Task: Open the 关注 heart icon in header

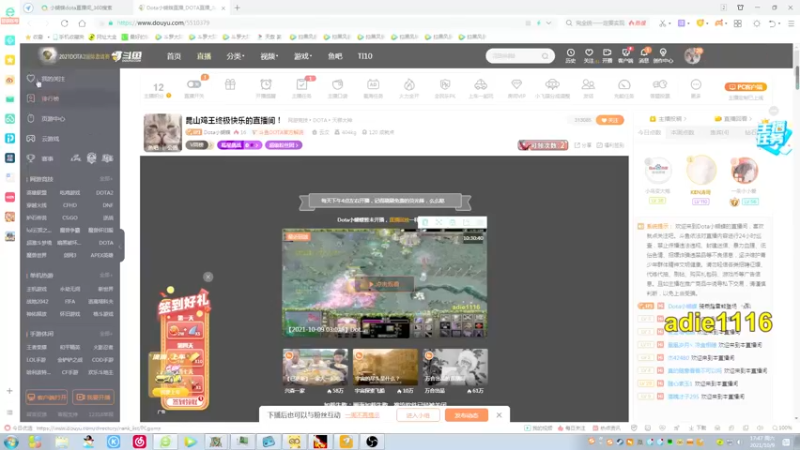Action: [589, 55]
